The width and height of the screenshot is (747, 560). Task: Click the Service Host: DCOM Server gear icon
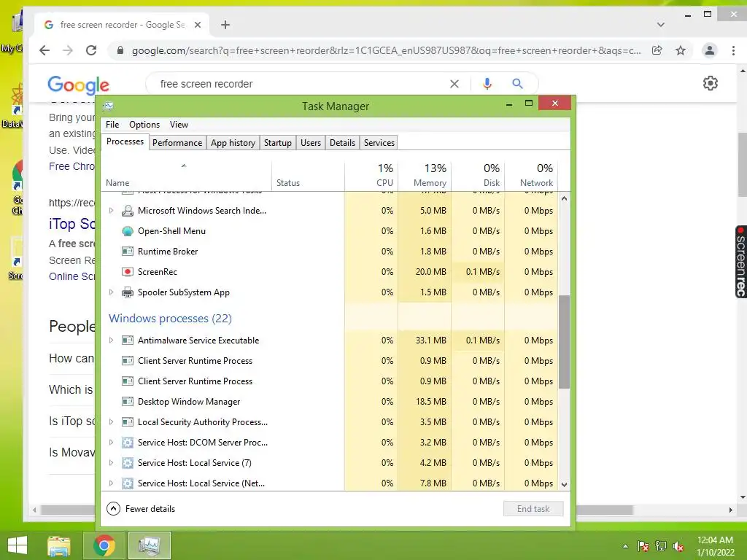pos(127,443)
